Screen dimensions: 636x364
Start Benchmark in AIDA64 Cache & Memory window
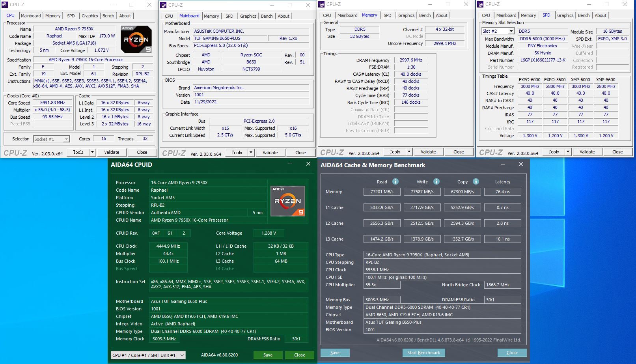[x=423, y=353]
